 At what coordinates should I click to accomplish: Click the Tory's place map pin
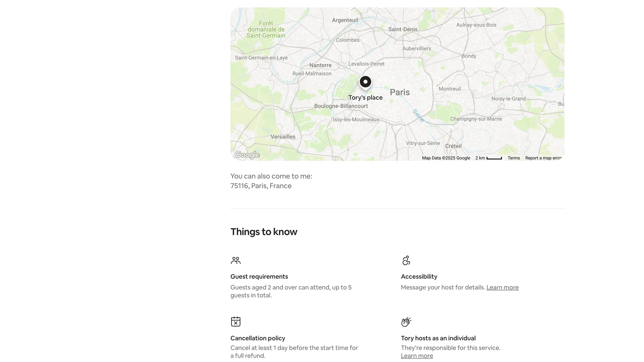pos(365,82)
